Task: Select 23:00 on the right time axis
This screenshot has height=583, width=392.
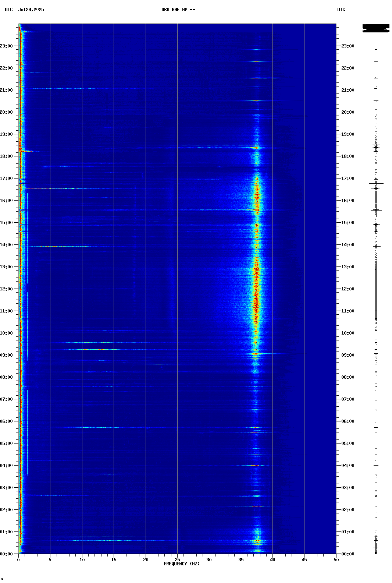Action: (348, 46)
